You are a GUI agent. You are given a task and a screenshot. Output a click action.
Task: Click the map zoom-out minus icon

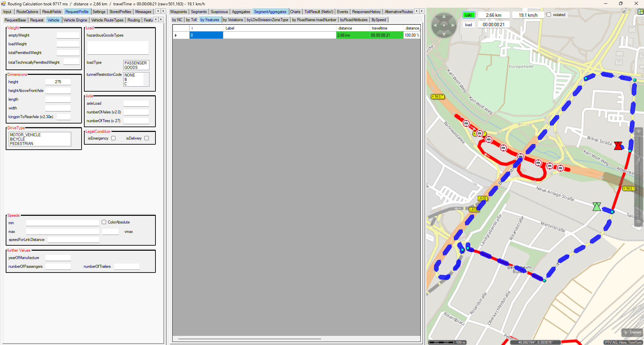point(639,221)
